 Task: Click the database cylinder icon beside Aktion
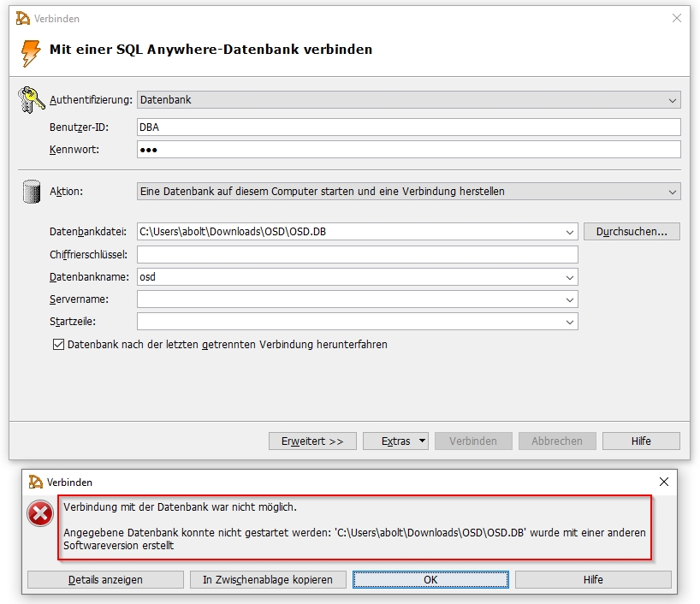pos(32,192)
